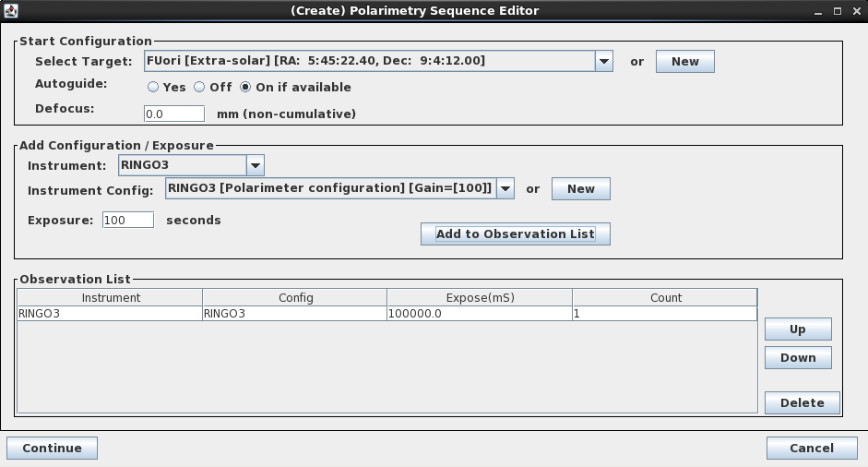Expand the Instrument combo box showing RINGO3
This screenshot has width=868, height=467.
point(192,165)
